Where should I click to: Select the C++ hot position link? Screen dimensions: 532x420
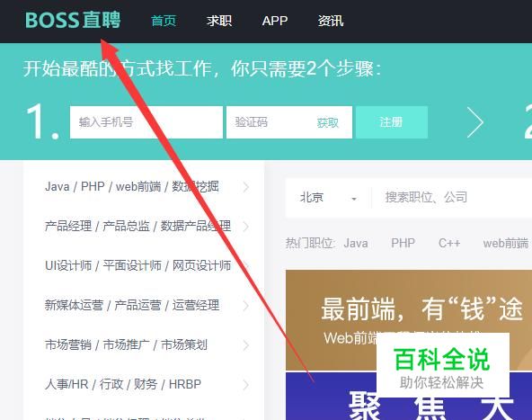(449, 243)
